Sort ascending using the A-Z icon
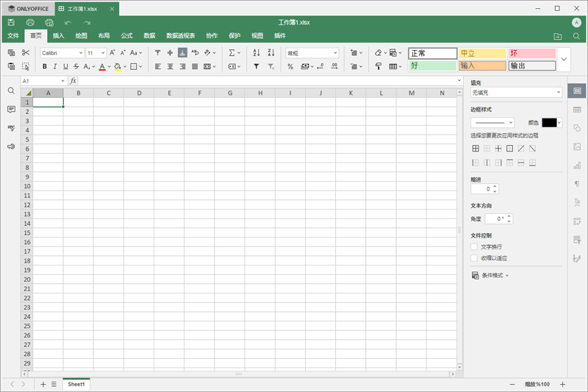 click(x=257, y=53)
